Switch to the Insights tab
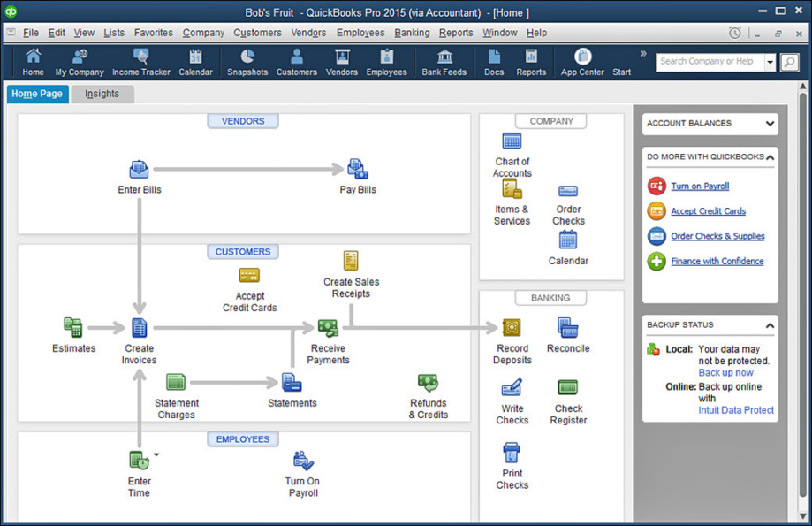The width and height of the screenshot is (812, 526). point(101,93)
